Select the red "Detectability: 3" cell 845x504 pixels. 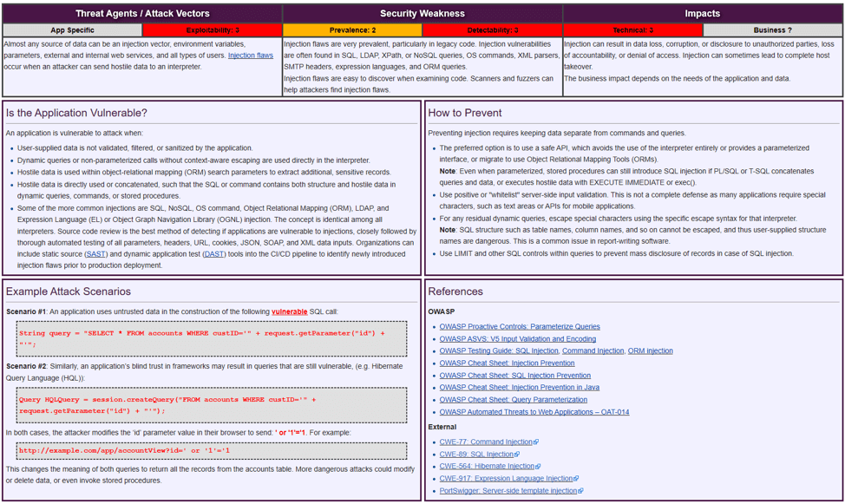click(493, 30)
